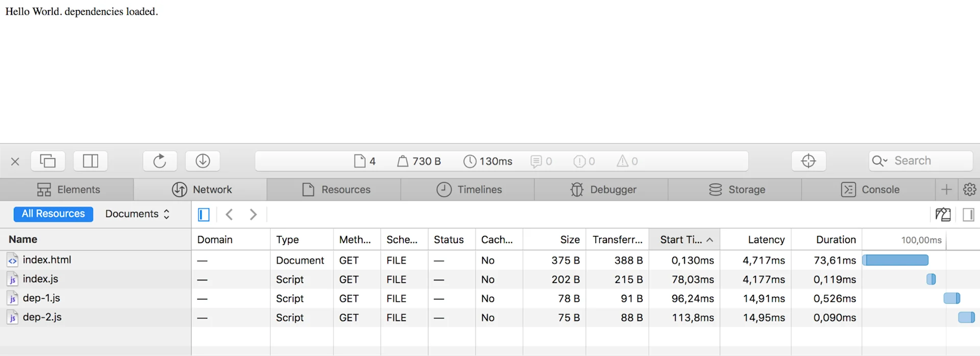Open the inspector settings gear
Viewport: 980px width, 356px height.
(x=969, y=189)
